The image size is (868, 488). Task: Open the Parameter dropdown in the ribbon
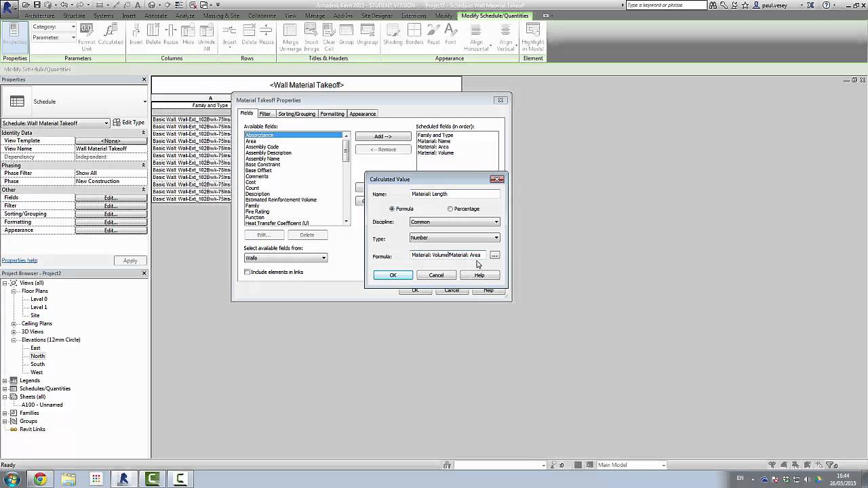point(54,37)
